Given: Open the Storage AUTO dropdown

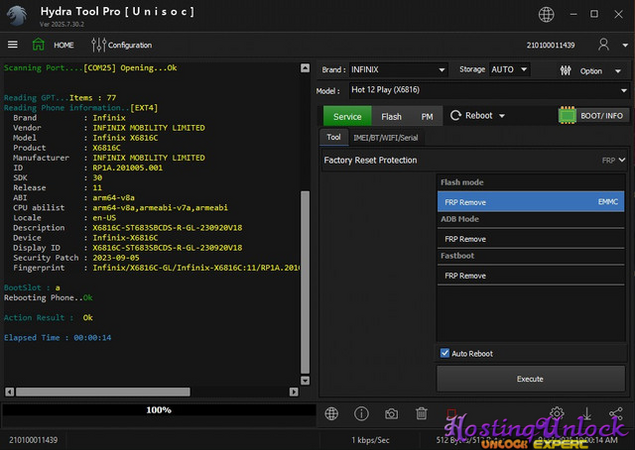Looking at the screenshot, I should click(509, 70).
